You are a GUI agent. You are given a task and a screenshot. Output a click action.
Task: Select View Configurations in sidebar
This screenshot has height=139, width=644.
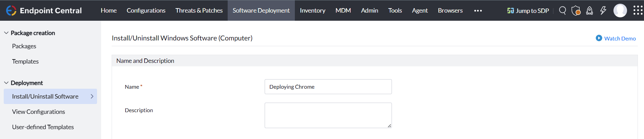38,112
